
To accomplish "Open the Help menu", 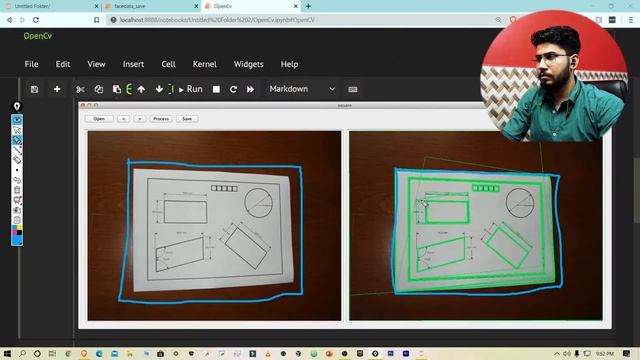I will point(289,64).
